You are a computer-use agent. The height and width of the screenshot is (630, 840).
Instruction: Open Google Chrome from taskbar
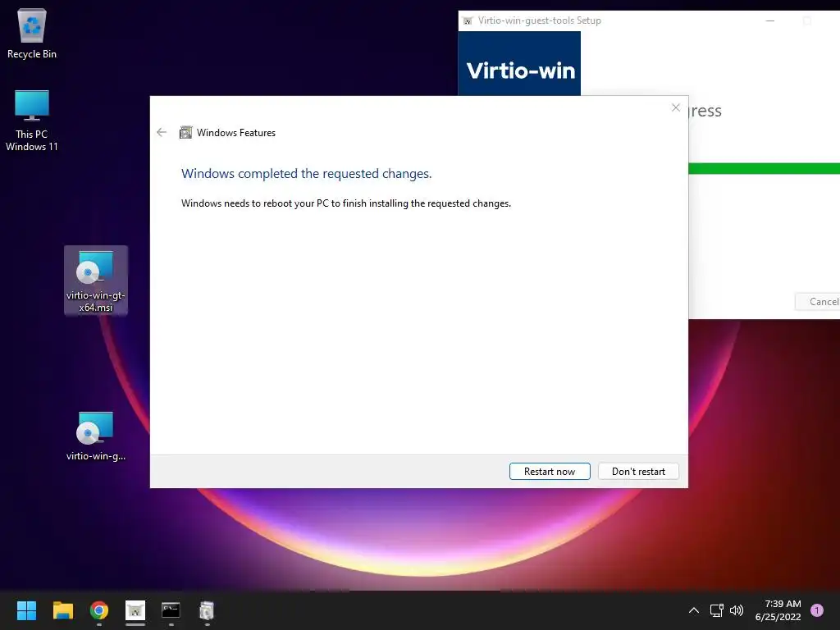click(x=99, y=610)
